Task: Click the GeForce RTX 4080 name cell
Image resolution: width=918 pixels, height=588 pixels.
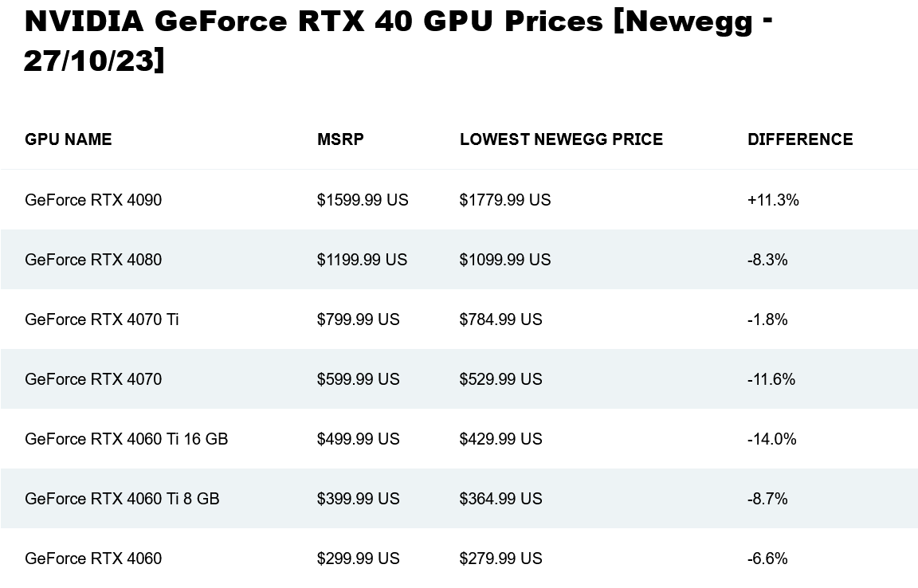Action: 93,260
